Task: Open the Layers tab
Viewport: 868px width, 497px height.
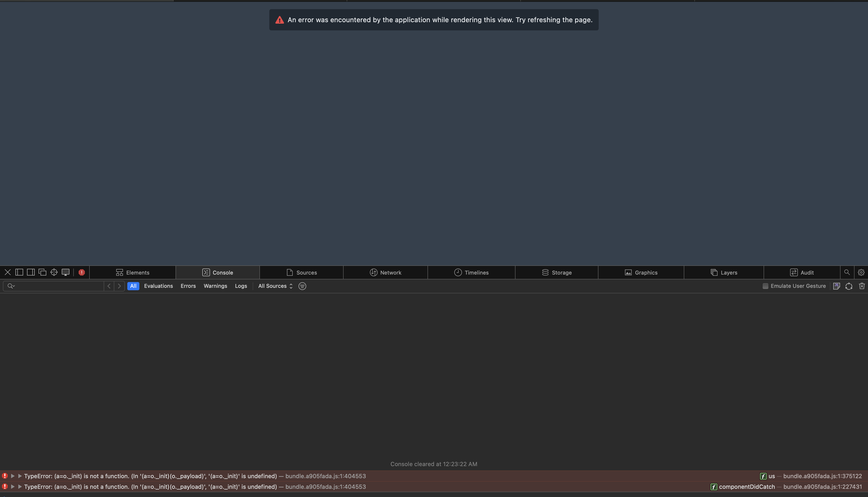Action: point(724,272)
